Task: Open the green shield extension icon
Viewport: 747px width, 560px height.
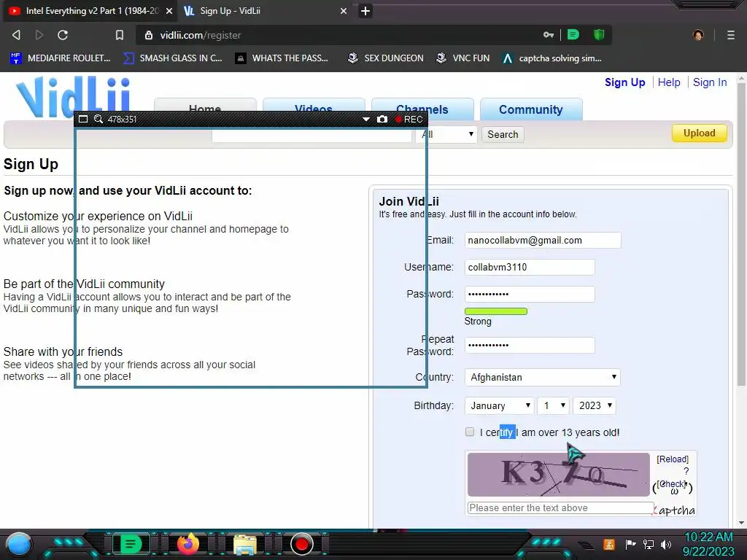Action: (599, 35)
